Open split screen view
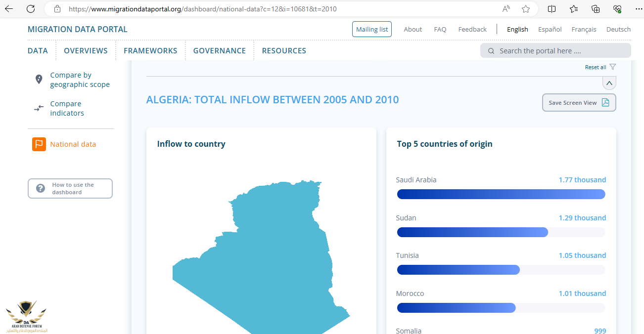Screen dimensions: 644x334 (x=552, y=9)
